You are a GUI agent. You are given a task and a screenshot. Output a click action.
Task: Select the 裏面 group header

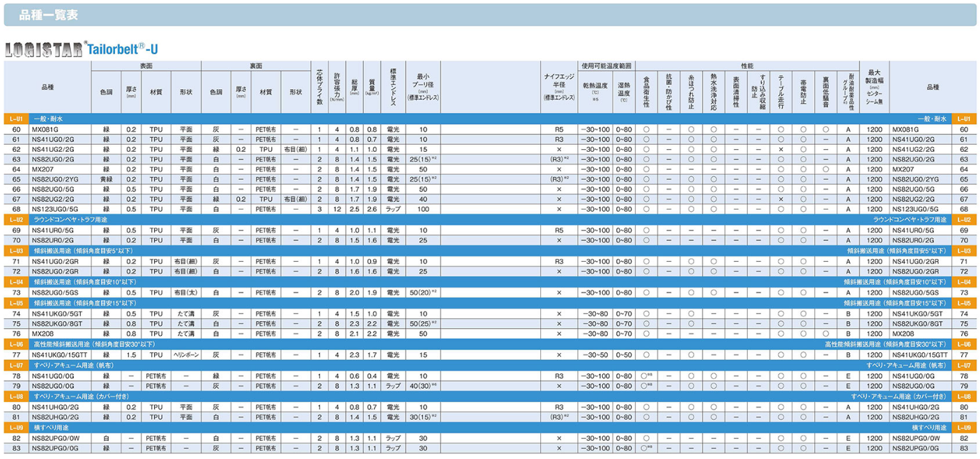coord(256,65)
